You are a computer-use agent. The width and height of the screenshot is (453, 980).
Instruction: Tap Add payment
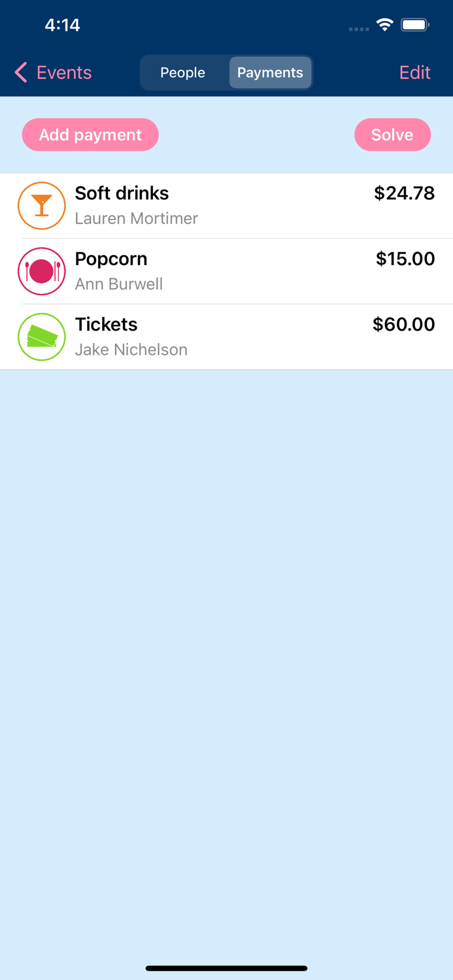pos(90,135)
